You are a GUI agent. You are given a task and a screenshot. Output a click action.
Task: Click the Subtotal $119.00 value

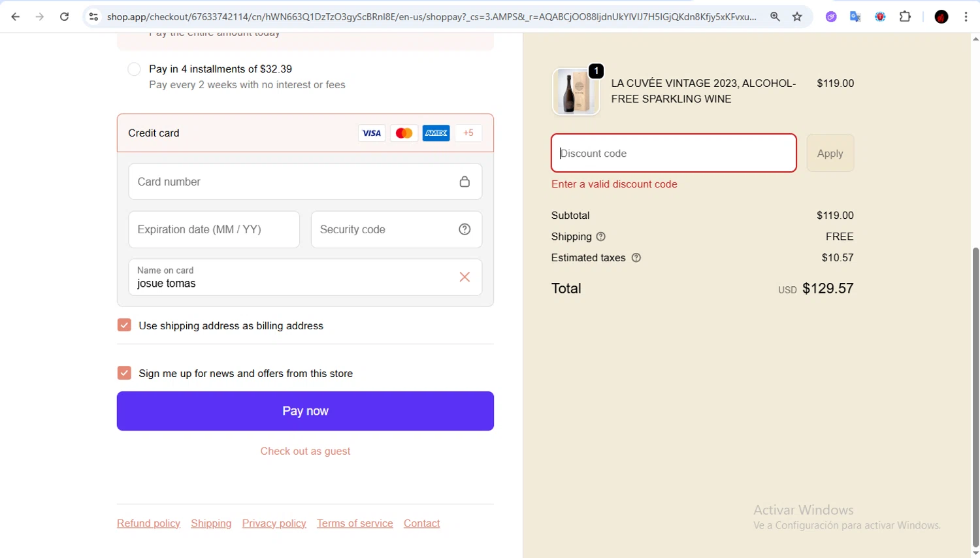coord(835,216)
